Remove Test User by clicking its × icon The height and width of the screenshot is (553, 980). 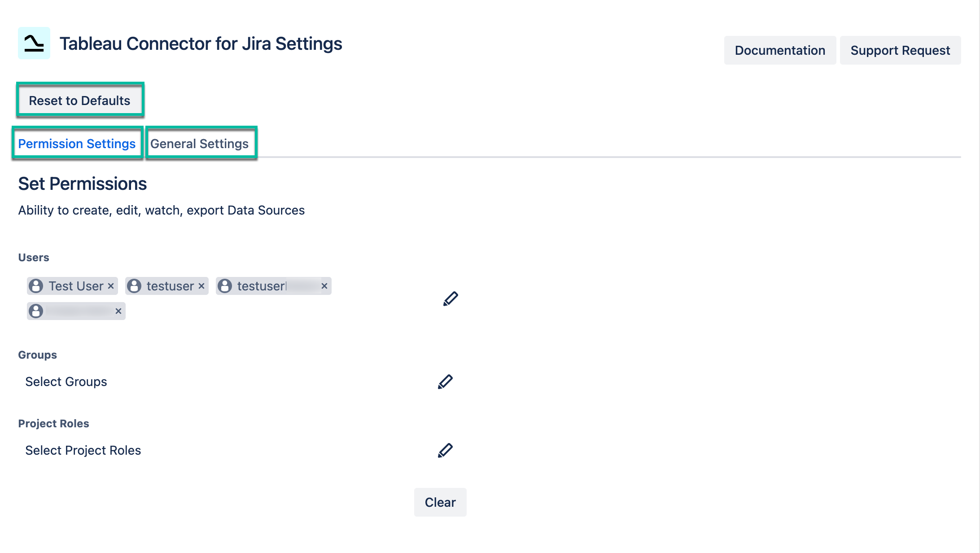pyautogui.click(x=110, y=286)
